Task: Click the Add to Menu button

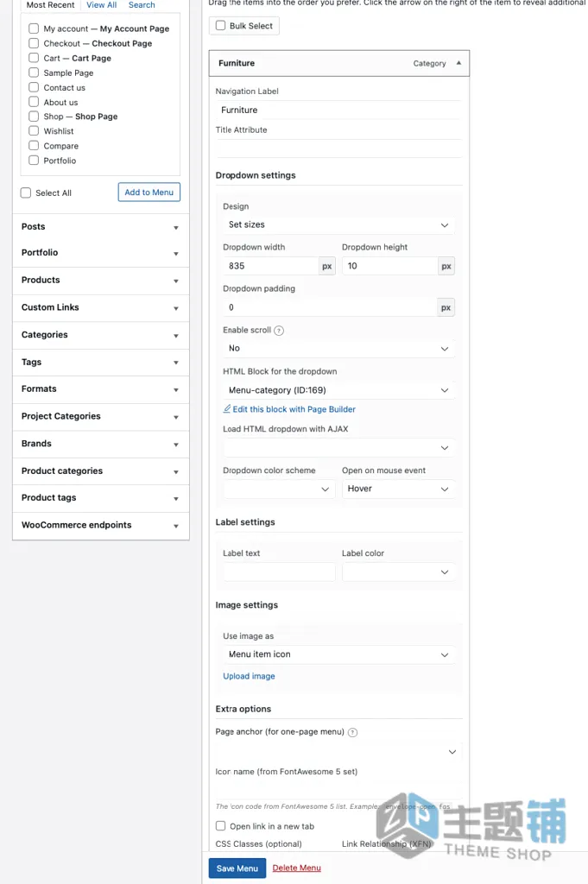Action: pyautogui.click(x=149, y=193)
